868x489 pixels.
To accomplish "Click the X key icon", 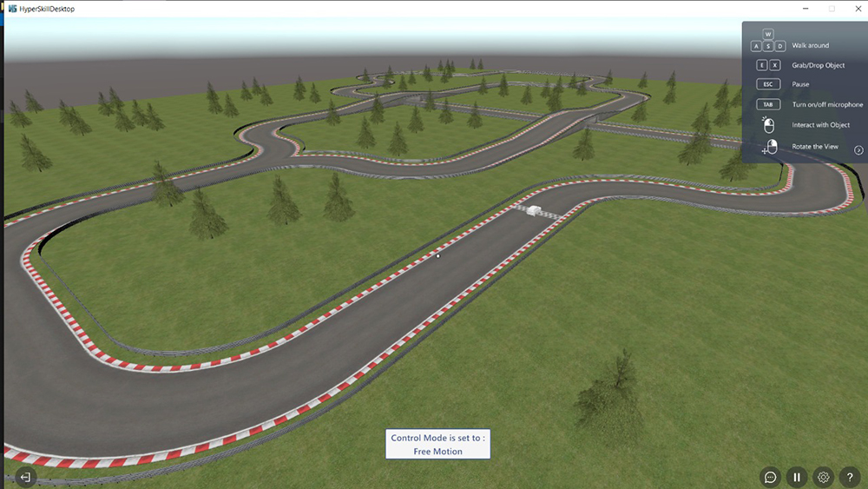I will point(775,65).
